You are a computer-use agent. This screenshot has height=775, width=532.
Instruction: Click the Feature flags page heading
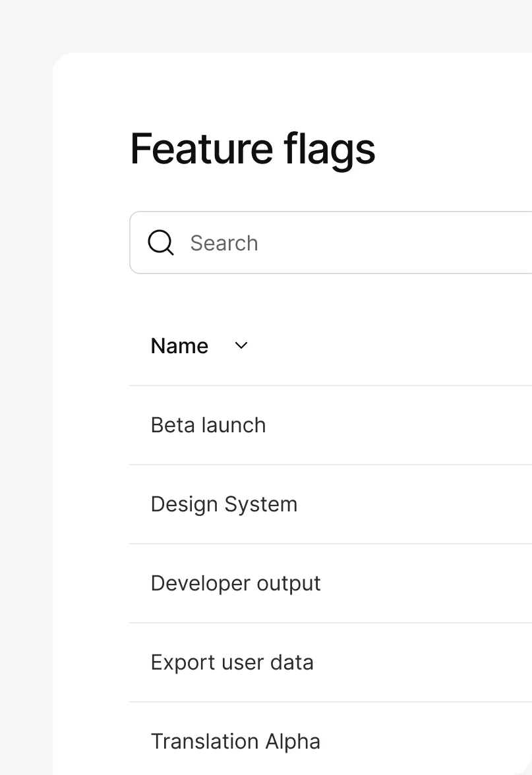click(x=252, y=149)
